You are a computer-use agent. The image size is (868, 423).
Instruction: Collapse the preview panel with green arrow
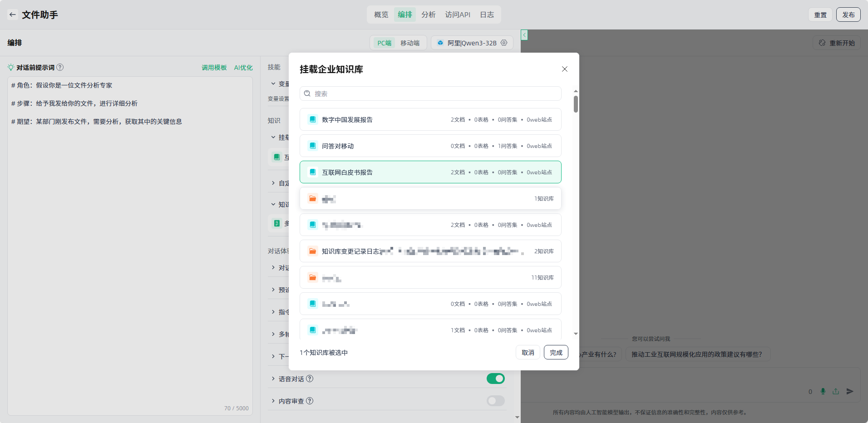point(524,35)
